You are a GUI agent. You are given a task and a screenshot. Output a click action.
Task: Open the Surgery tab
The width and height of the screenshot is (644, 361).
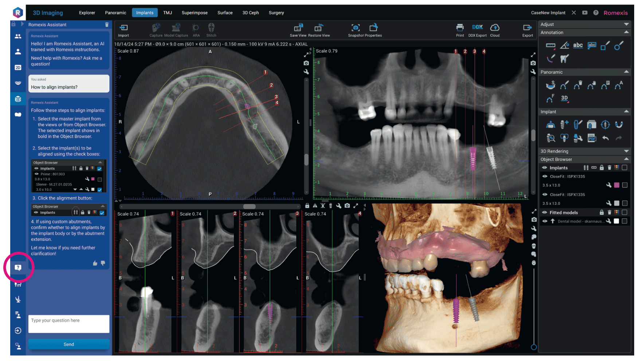pyautogui.click(x=276, y=13)
